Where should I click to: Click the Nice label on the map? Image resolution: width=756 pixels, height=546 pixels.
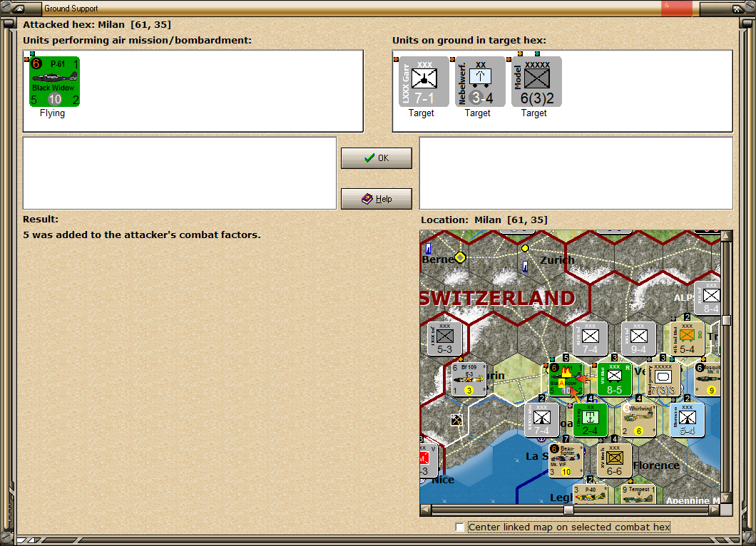point(443,480)
